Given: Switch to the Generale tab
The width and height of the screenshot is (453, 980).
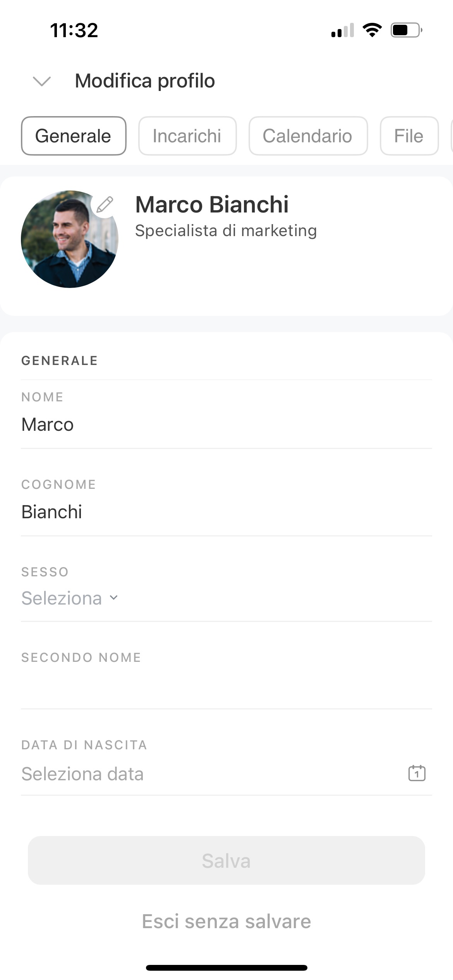Looking at the screenshot, I should [x=74, y=136].
